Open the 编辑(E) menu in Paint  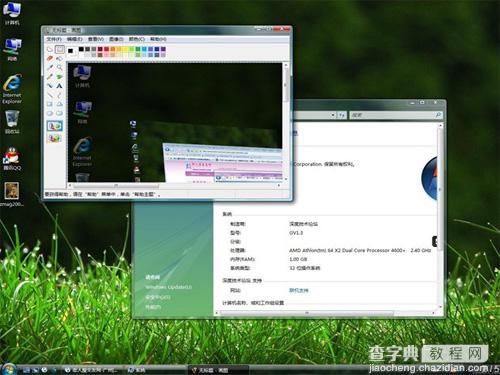coord(74,39)
